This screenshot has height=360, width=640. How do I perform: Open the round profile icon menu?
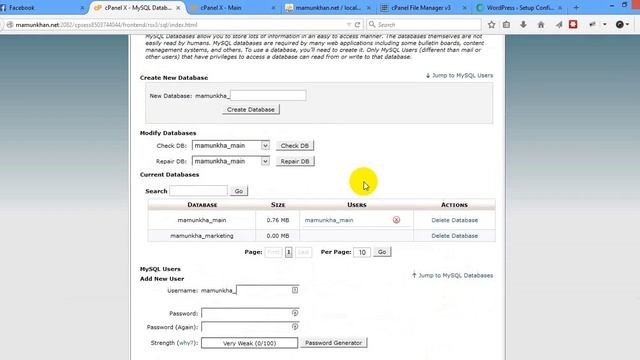620,24
